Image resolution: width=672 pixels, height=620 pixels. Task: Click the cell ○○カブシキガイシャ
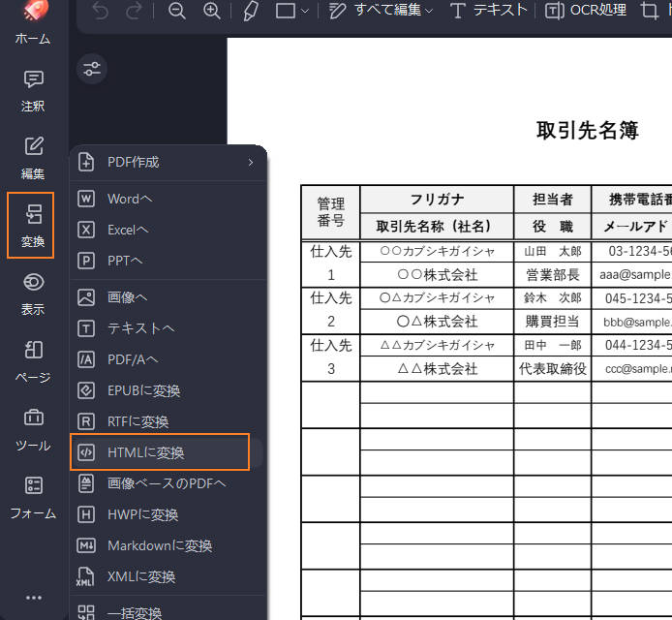coord(437,251)
